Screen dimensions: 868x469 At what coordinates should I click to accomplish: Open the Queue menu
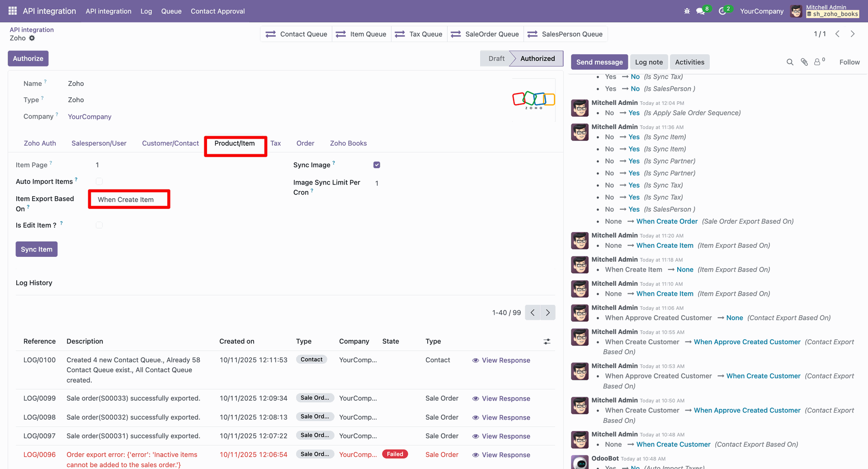(171, 11)
